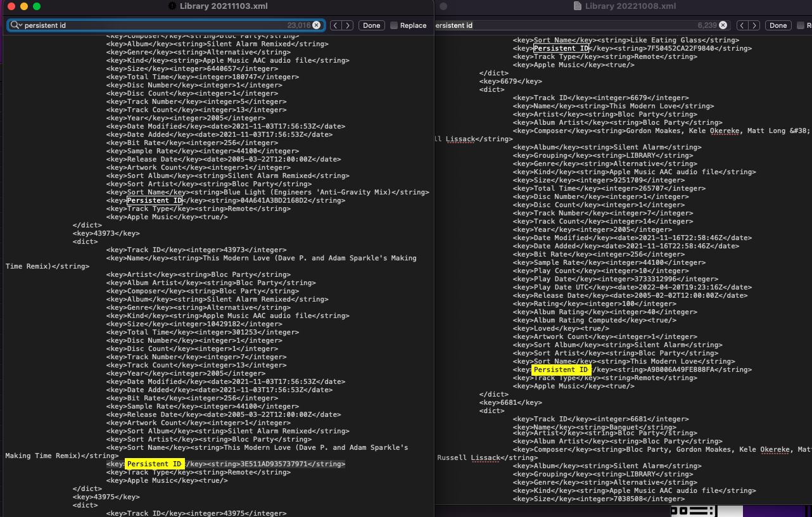Click the right window's search text field
Viewport: 812px width, 517px height.
click(x=570, y=25)
